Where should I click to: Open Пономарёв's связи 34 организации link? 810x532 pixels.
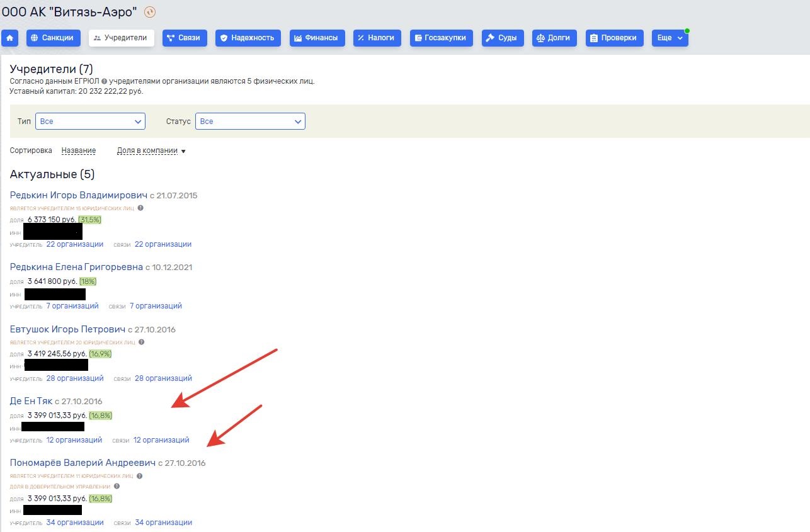[163, 523]
